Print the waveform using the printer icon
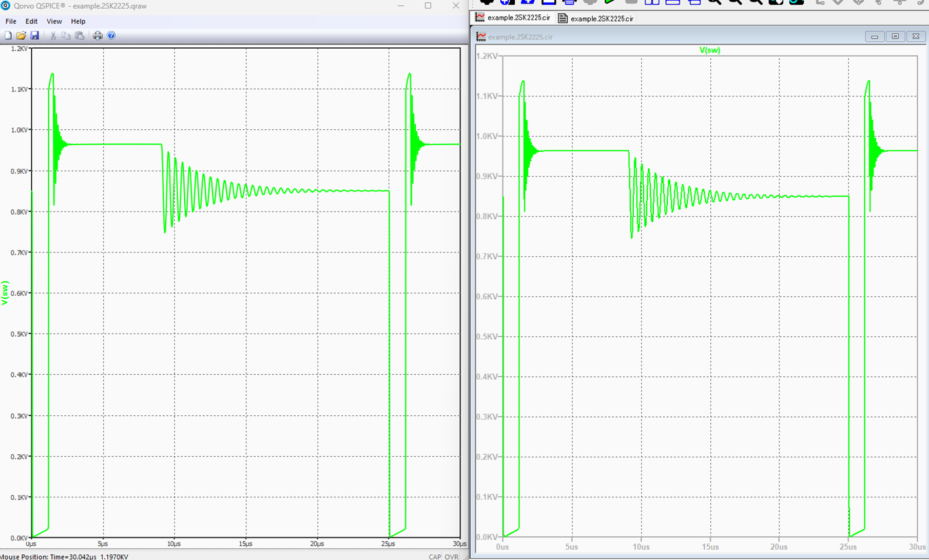This screenshot has width=929, height=560. (x=98, y=35)
